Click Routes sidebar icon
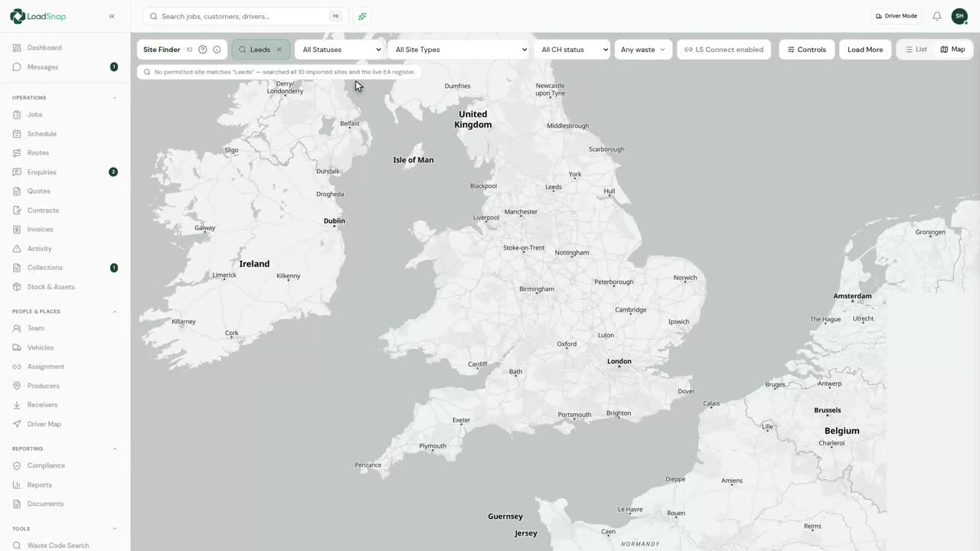The height and width of the screenshot is (551, 980). pyautogui.click(x=17, y=153)
